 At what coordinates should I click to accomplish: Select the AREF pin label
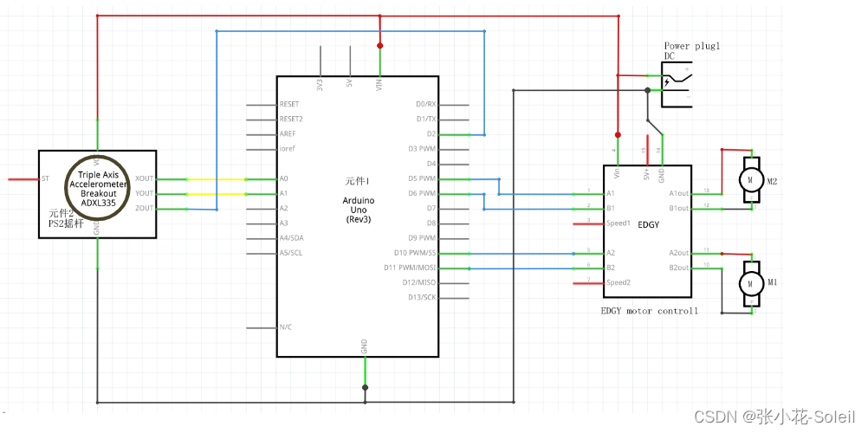(289, 134)
